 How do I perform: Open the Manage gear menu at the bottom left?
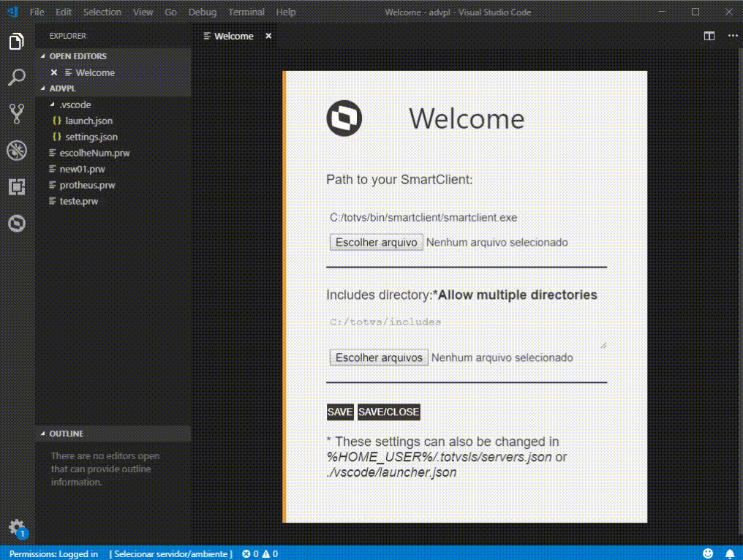point(18,528)
